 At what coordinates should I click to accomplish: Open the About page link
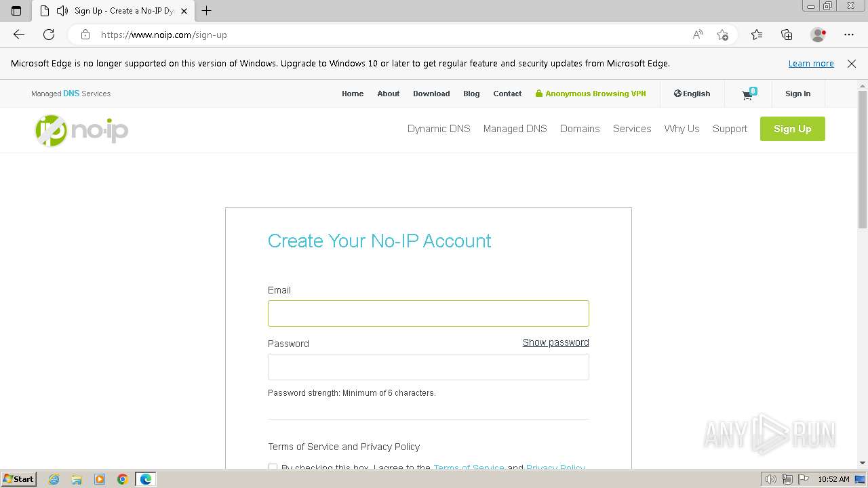389,94
